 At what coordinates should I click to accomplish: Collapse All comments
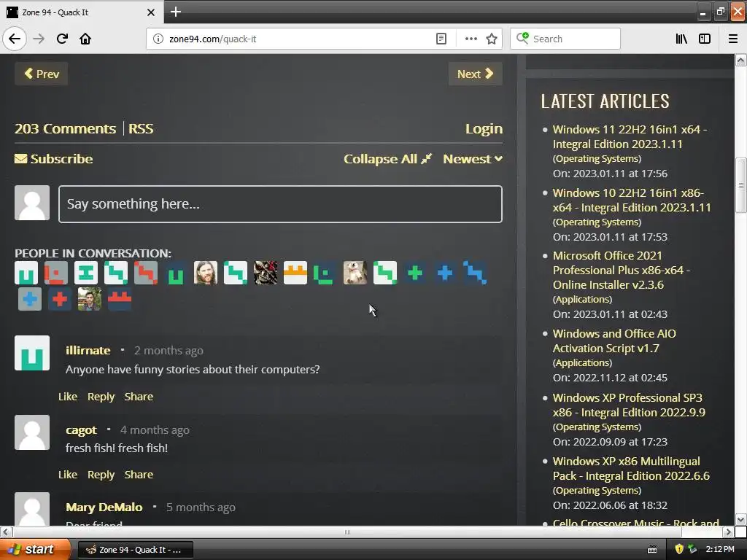coord(388,158)
